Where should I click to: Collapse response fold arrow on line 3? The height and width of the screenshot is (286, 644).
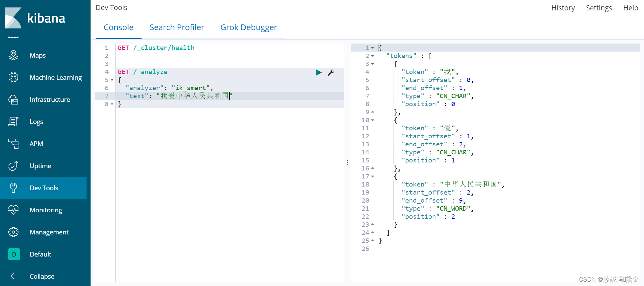[x=373, y=64]
